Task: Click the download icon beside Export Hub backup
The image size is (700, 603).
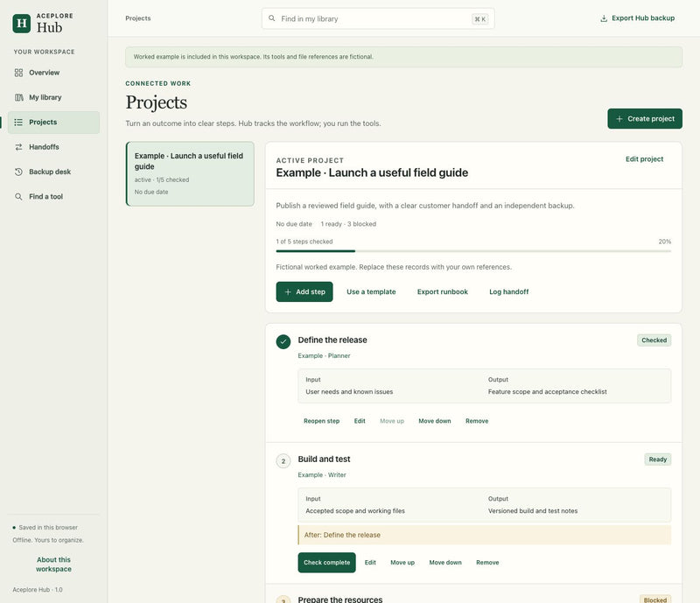Action: 604,18
